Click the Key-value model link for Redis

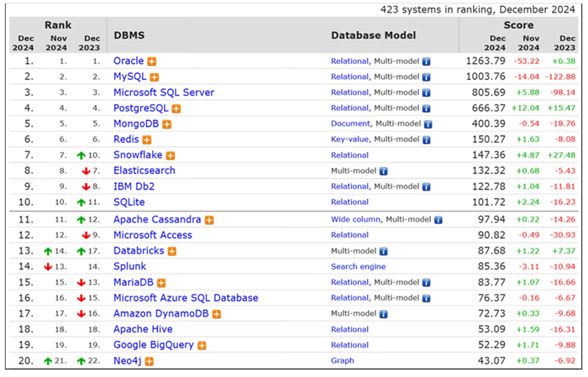click(349, 139)
